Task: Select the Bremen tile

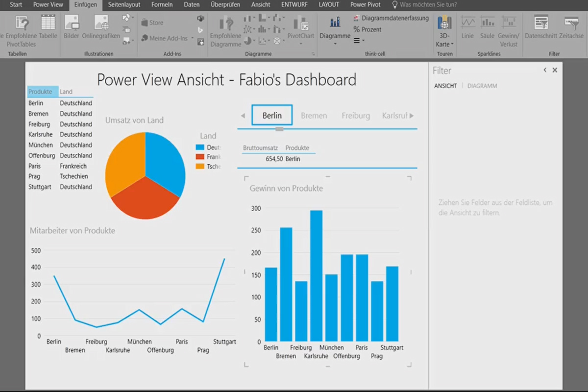Action: pos(314,116)
